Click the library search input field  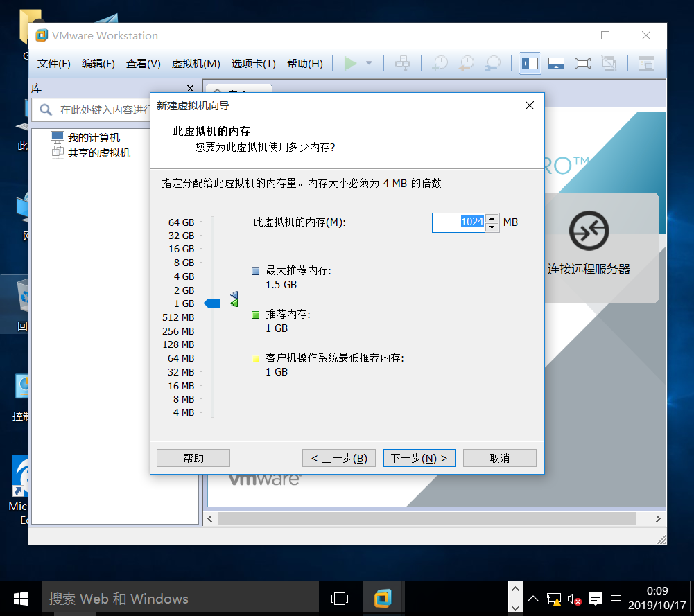104,109
